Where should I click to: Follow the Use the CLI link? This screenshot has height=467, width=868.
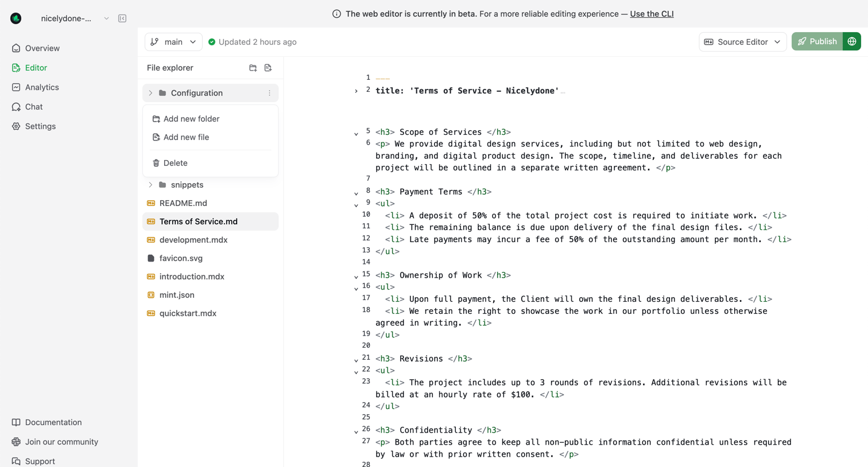tap(652, 14)
